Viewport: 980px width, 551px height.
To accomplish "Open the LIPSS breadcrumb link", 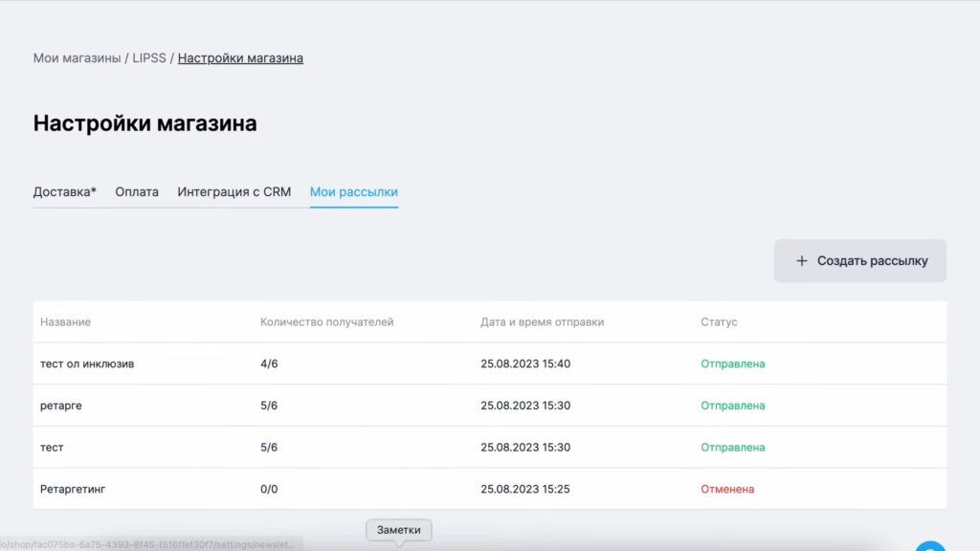I will pyautogui.click(x=149, y=58).
